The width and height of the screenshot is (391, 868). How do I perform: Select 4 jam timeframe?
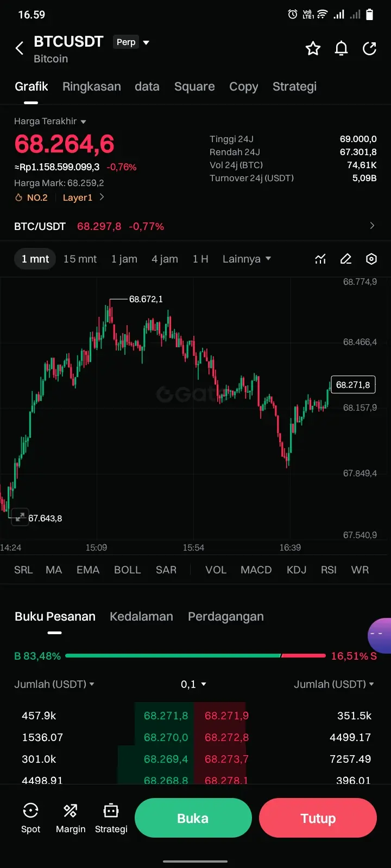(x=165, y=259)
